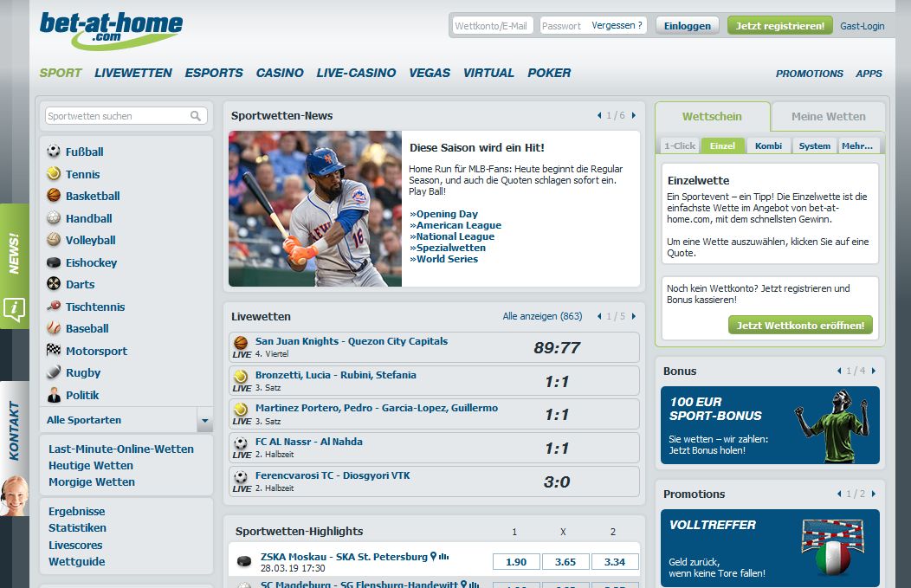
Task: Go back to previous Bonus banner
Action: pos(839,371)
